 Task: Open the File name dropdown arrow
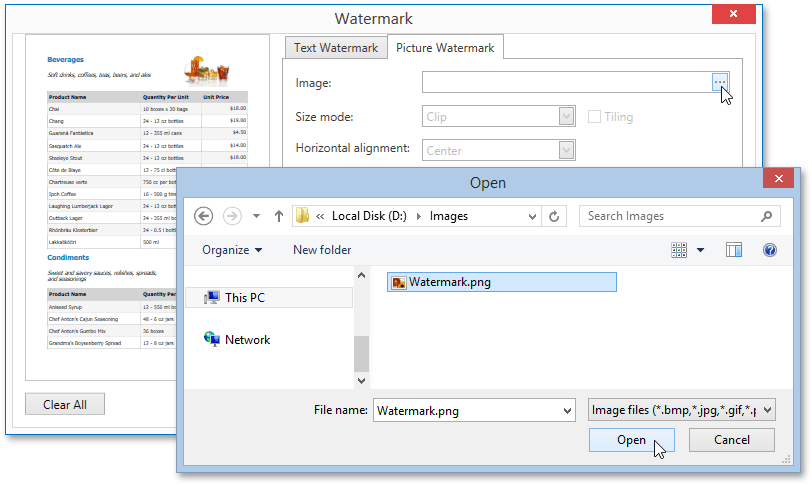(567, 410)
